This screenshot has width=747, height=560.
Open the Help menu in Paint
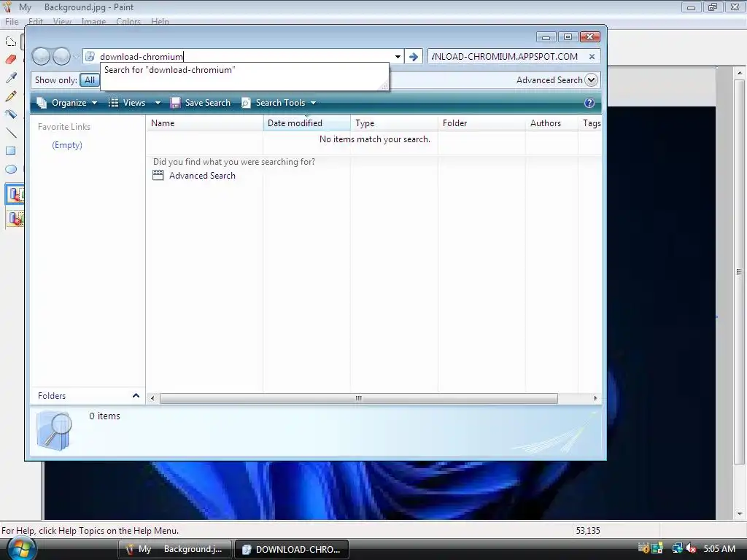tap(160, 21)
